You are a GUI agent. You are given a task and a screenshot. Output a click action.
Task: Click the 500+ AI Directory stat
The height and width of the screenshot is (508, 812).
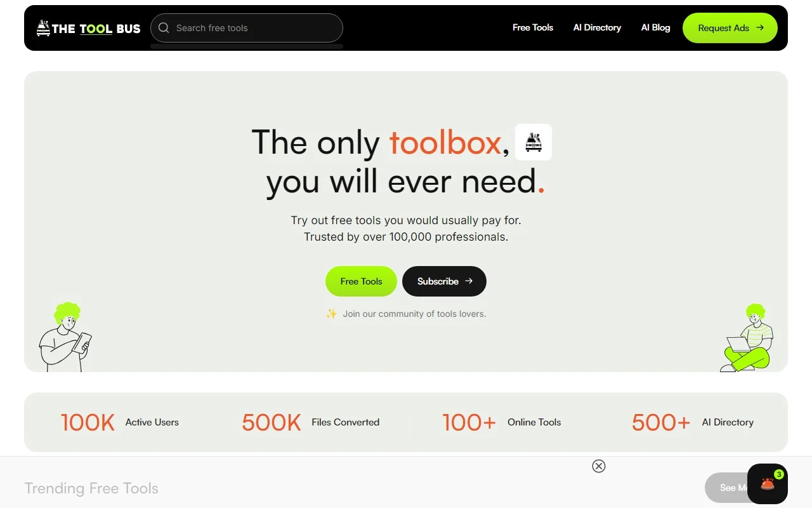pyautogui.click(x=693, y=422)
